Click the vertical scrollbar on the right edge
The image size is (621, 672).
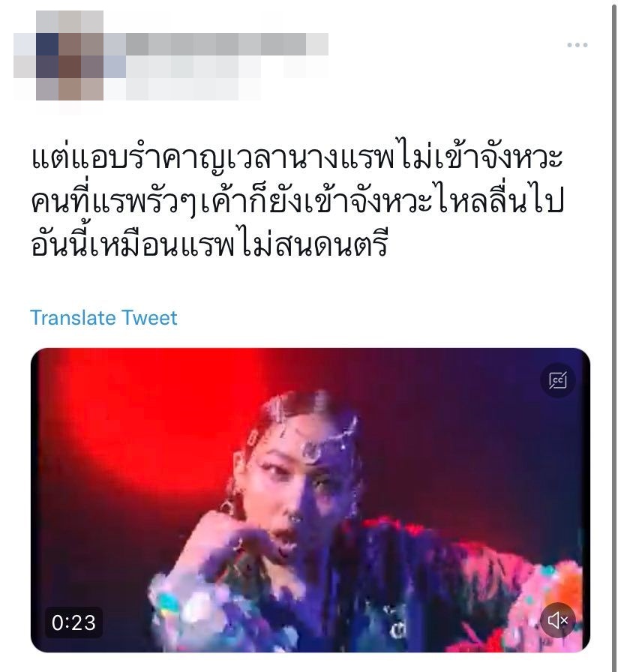(x=616, y=336)
